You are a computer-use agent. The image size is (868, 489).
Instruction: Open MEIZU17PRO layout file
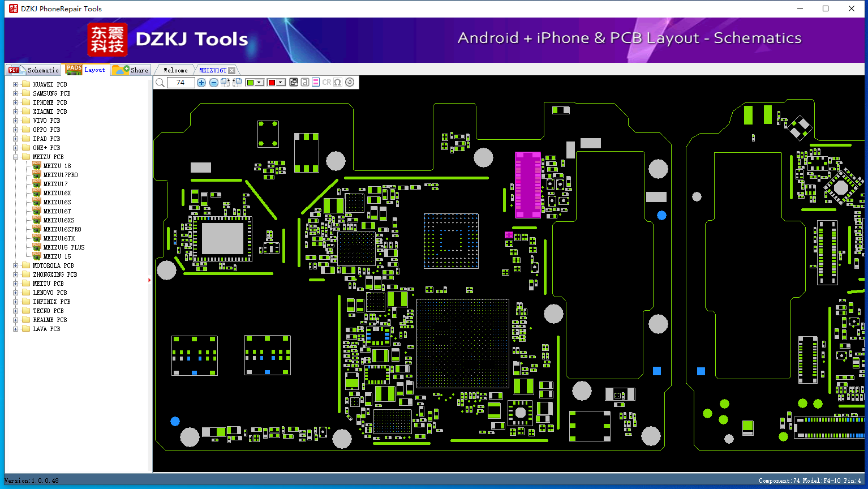pyautogui.click(x=61, y=175)
